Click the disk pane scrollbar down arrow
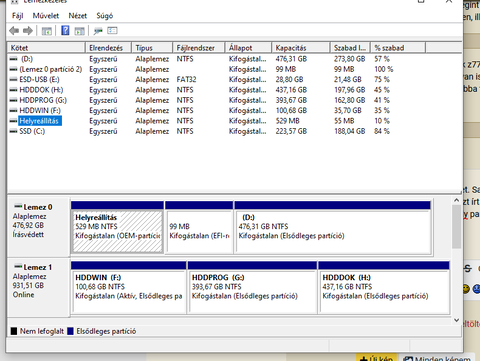 (456, 320)
